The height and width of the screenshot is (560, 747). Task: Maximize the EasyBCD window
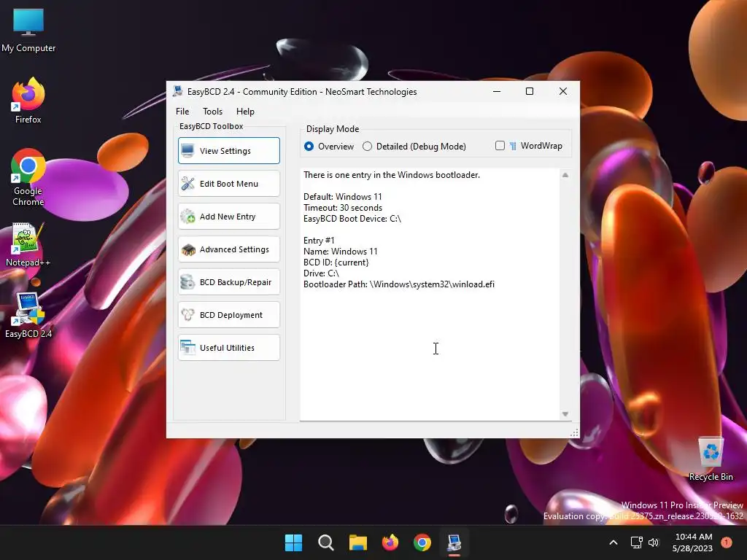tap(530, 91)
